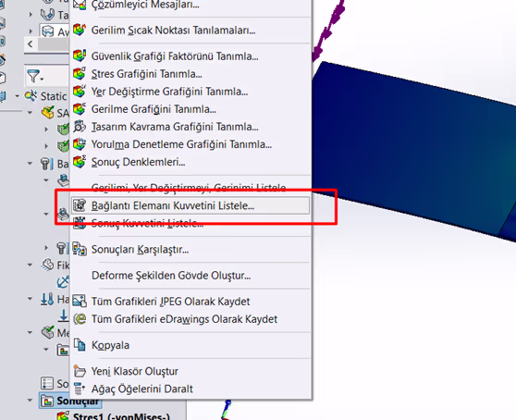Choose Yer Değiştirme Grafiğini Tanımla
Image resolution: width=516 pixels, height=420 pixels.
tap(190, 92)
